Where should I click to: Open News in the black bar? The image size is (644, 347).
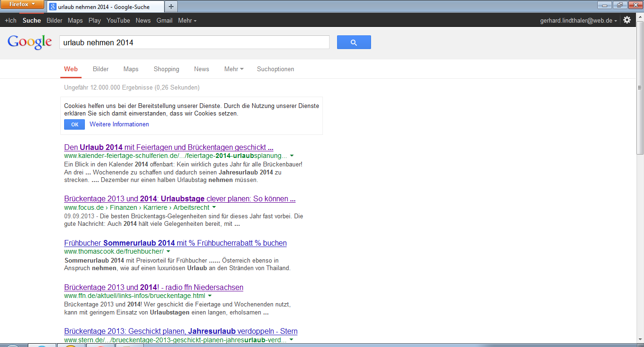tap(143, 20)
